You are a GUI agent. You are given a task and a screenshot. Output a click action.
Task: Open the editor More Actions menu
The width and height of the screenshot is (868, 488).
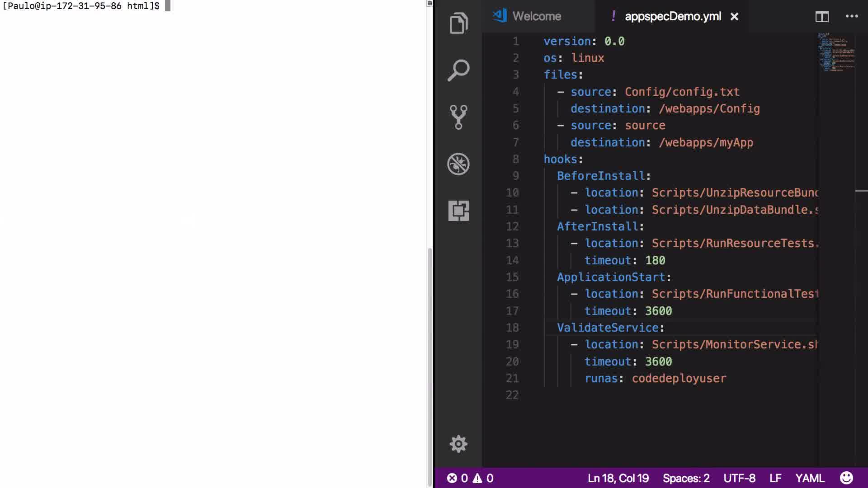click(852, 17)
